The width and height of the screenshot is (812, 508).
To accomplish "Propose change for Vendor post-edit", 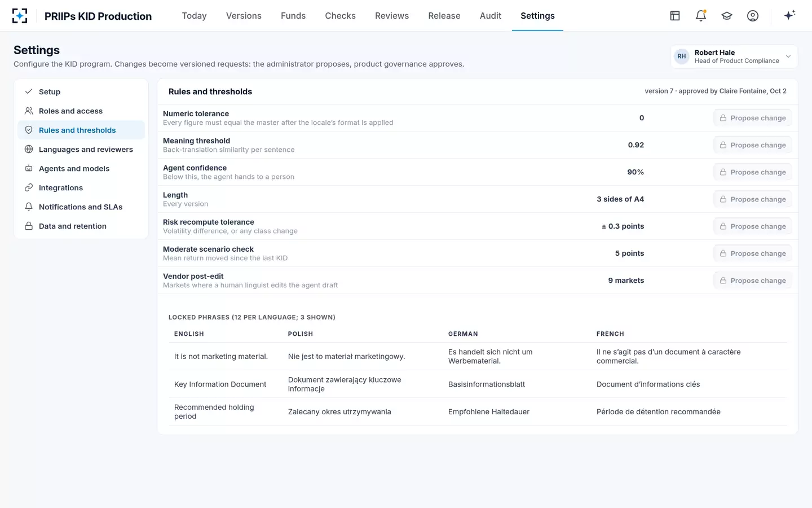I will [753, 281].
